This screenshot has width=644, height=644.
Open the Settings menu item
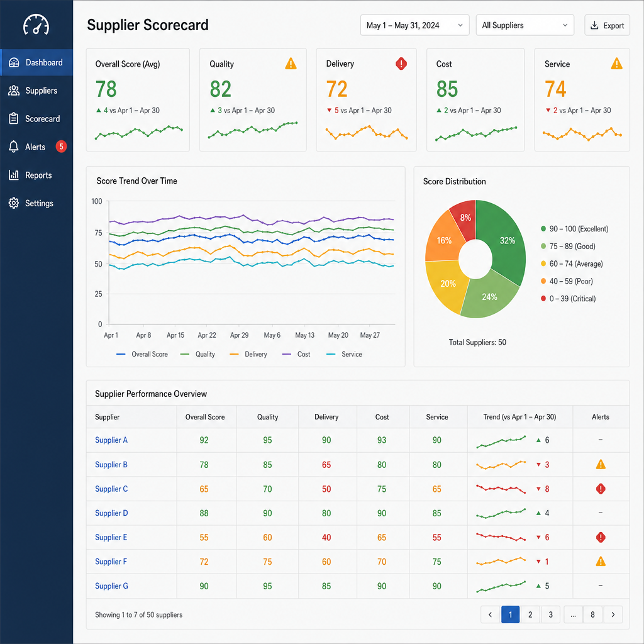(36, 203)
